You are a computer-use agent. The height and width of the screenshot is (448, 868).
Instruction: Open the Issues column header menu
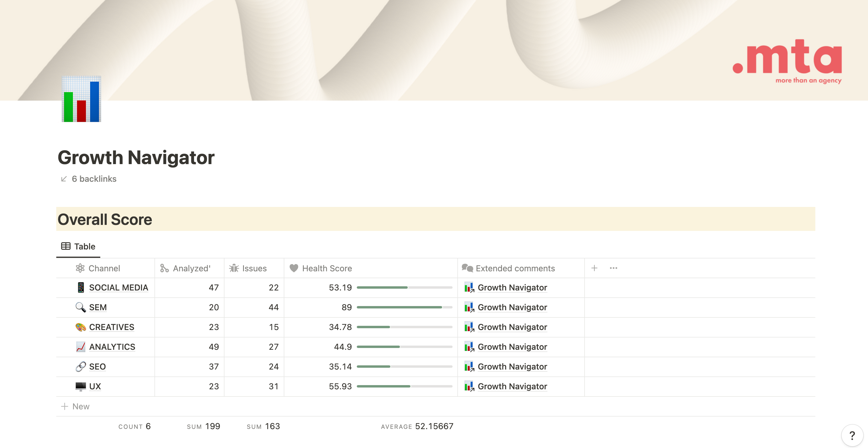click(x=254, y=268)
